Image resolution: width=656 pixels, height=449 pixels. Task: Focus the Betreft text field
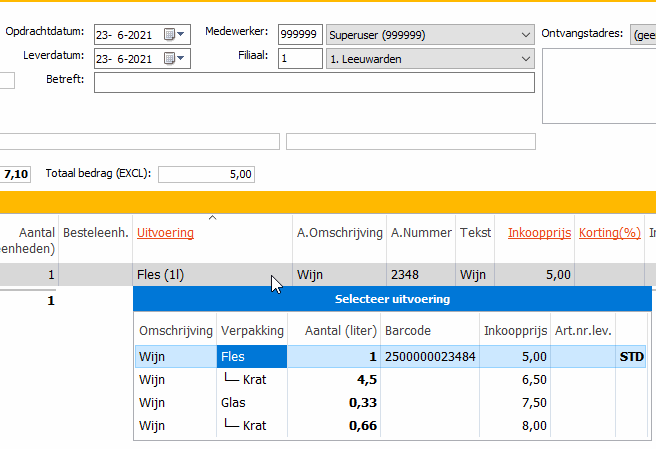[314, 82]
